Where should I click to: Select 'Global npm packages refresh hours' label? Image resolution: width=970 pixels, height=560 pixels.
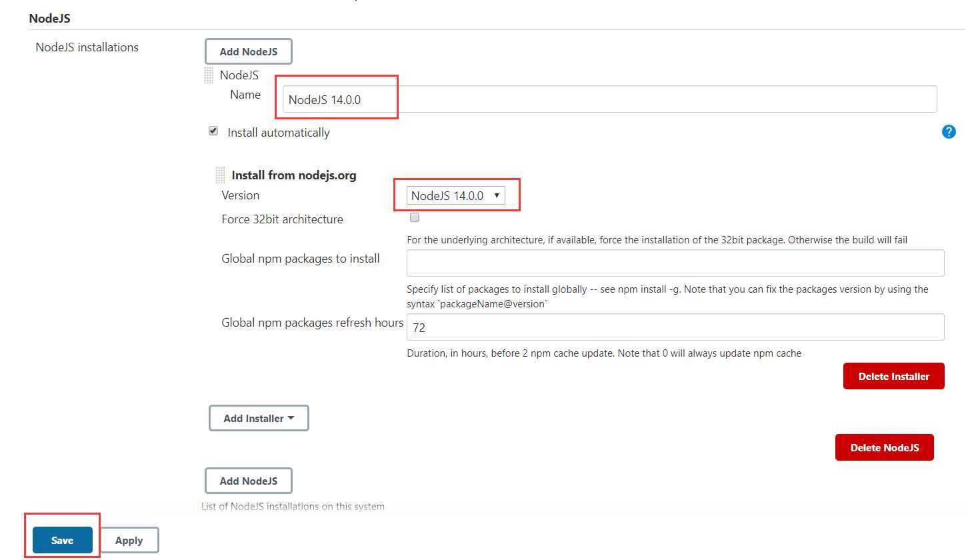pyautogui.click(x=312, y=323)
